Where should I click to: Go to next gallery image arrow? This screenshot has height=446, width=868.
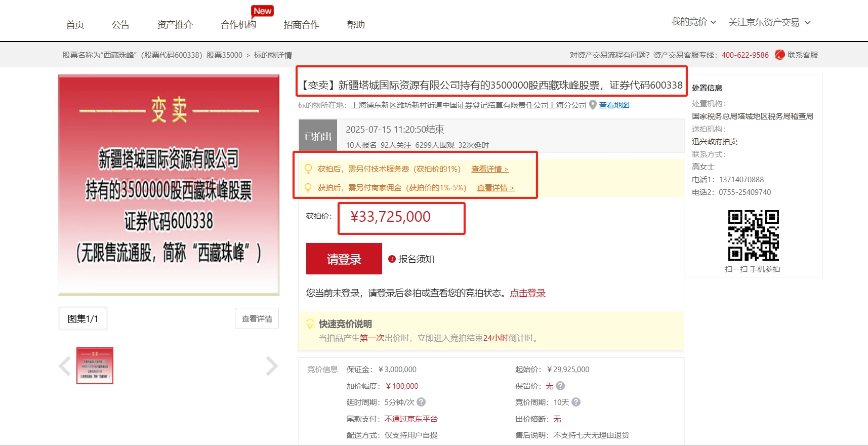click(272, 366)
